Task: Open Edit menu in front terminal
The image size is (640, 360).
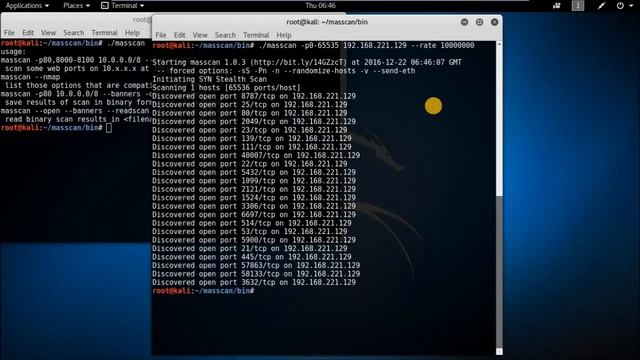Action: point(179,35)
